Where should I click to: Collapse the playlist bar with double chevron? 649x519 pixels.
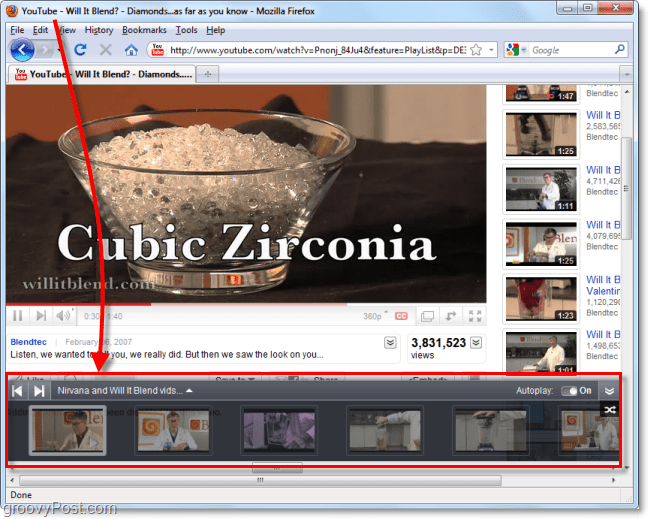[609, 391]
